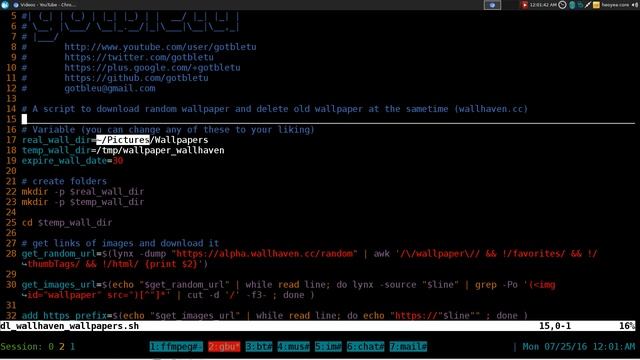640x360 pixels.
Task: Click the script description comment on line 14
Action: tap(275, 109)
